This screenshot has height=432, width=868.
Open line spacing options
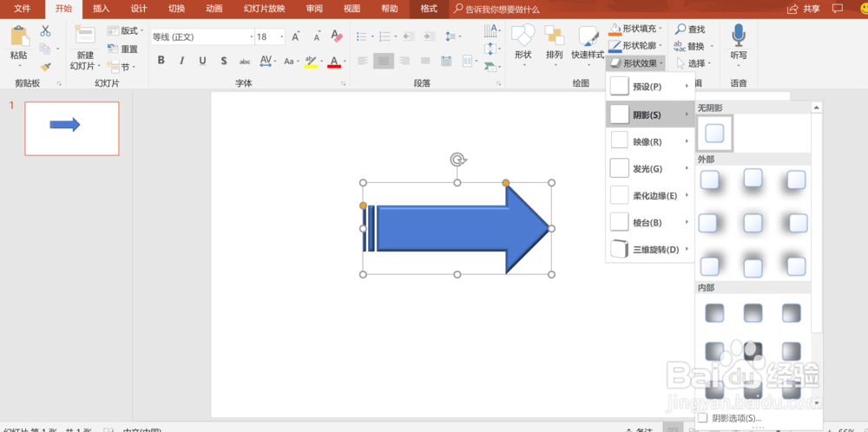tap(453, 36)
